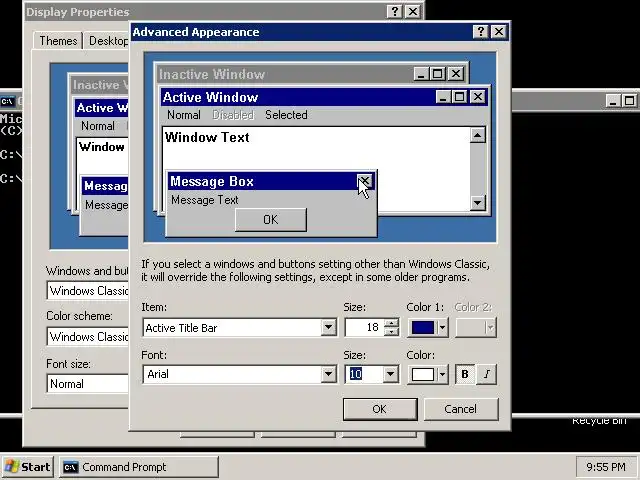Open the Font dropdown showing Arial

(x=329, y=374)
